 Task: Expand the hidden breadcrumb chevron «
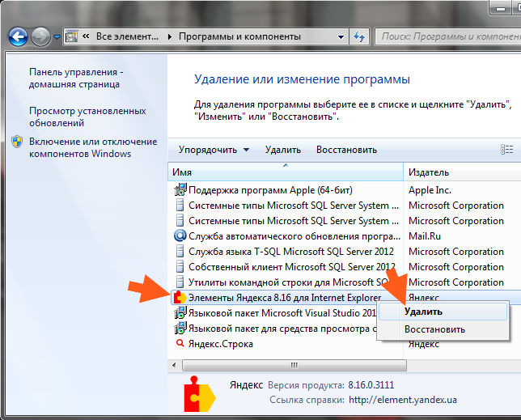click(x=86, y=36)
